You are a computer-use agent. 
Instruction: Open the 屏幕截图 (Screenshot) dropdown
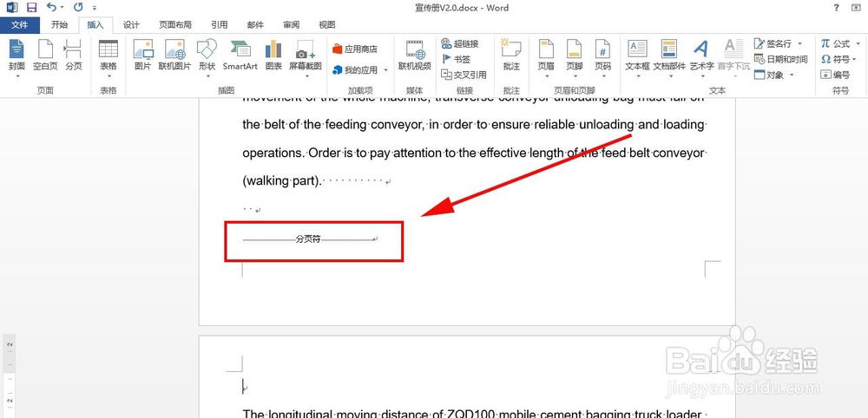[x=305, y=58]
